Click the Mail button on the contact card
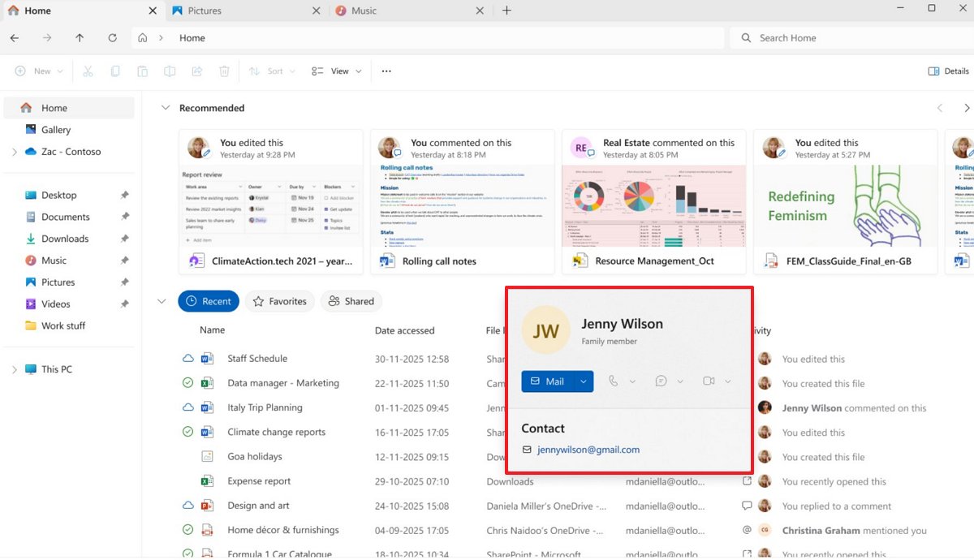Screen dimensions: 974x560 point(548,381)
